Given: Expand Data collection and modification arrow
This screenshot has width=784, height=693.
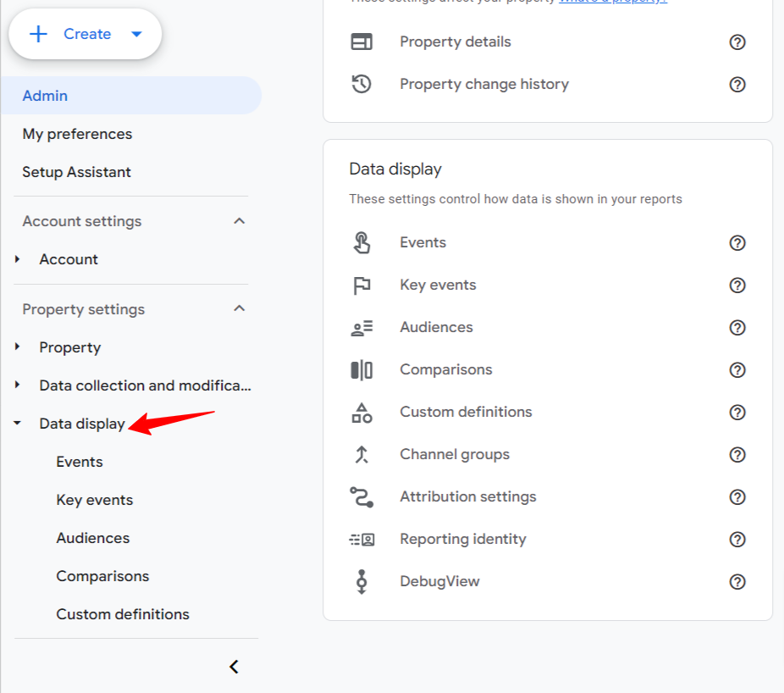Looking at the screenshot, I should (18, 385).
